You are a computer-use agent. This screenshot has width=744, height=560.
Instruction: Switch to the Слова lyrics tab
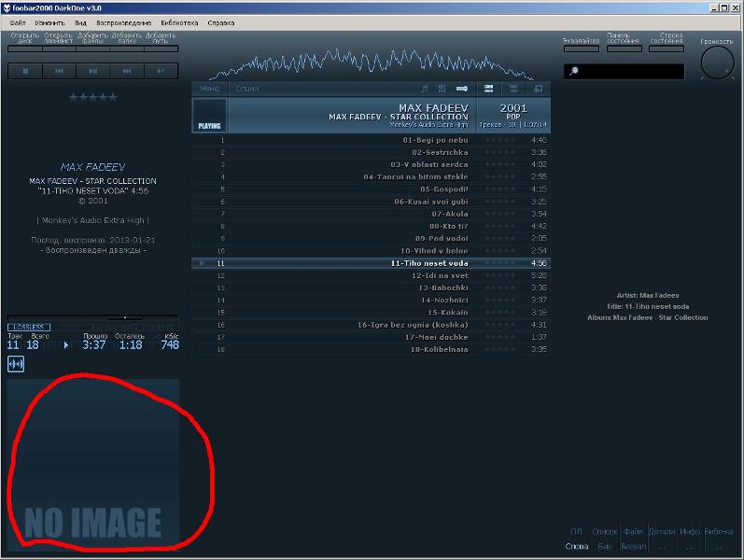pos(577,547)
